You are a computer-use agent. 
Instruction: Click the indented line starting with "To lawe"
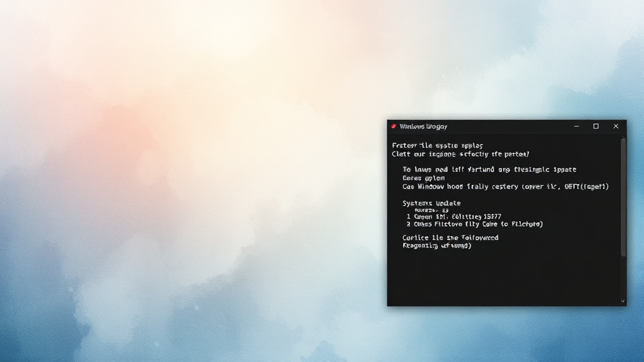pos(489,170)
